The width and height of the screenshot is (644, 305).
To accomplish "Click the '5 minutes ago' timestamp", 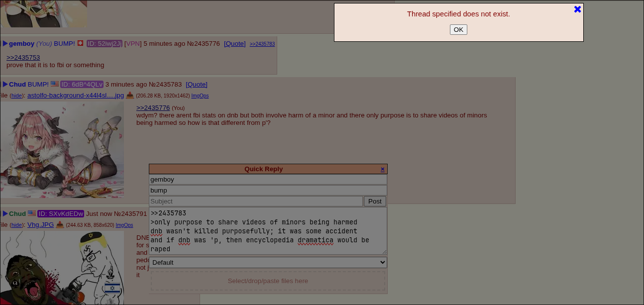I will coord(164,43).
